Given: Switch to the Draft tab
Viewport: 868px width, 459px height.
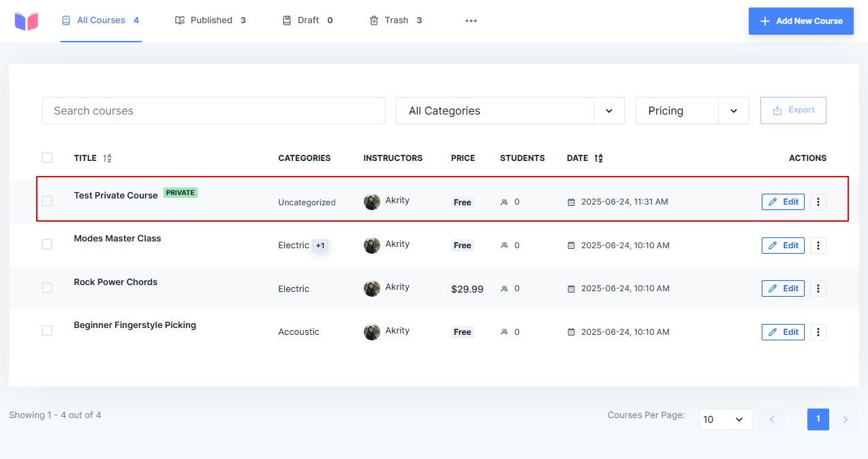Looking at the screenshot, I should [308, 20].
